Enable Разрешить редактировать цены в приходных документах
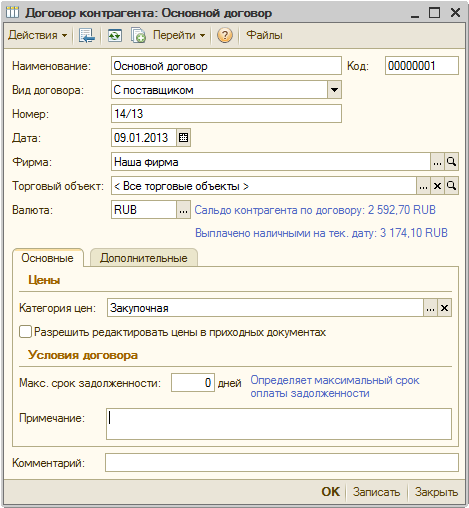469x508 pixels. [x=25, y=332]
